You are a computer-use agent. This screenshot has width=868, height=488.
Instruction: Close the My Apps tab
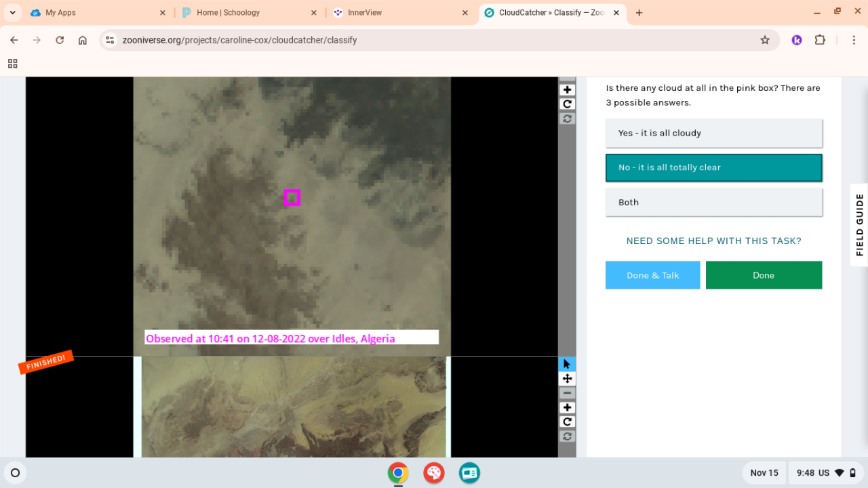click(x=163, y=13)
